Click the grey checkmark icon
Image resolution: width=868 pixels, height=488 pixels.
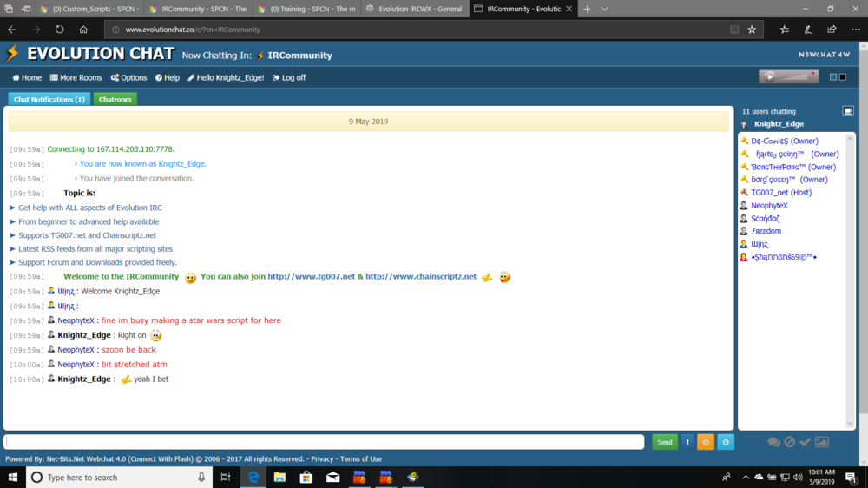click(806, 441)
